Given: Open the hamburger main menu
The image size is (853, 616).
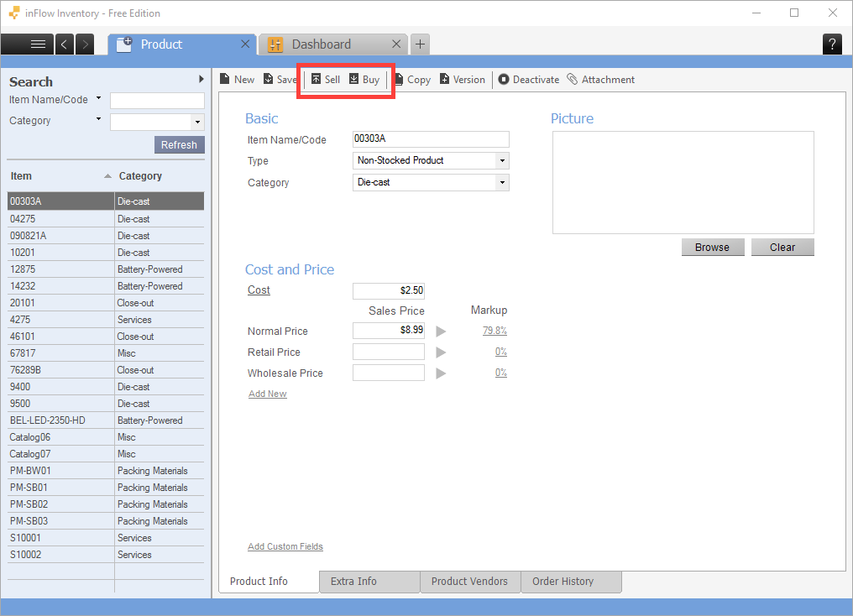Looking at the screenshot, I should point(27,44).
